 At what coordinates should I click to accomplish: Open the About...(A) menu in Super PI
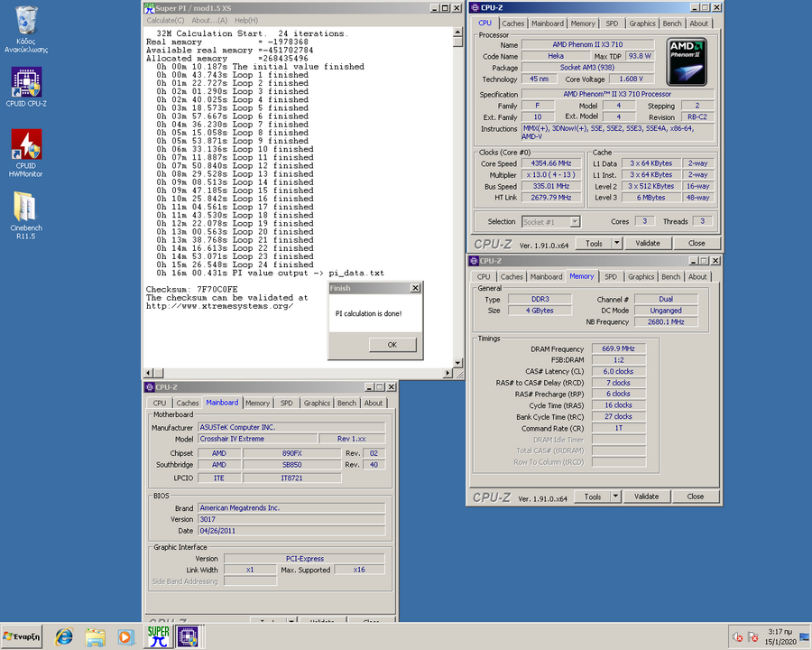pyautogui.click(x=209, y=20)
